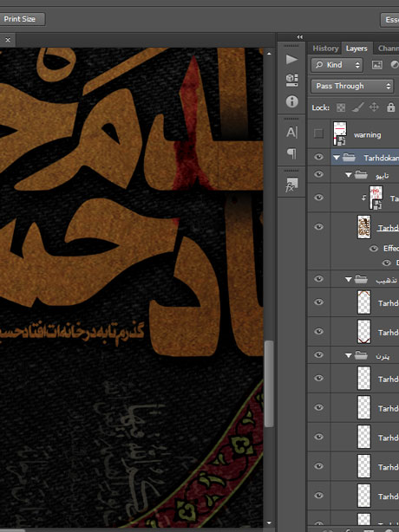Toggle visibility of clipped Ta layer
The image size is (399, 532).
(x=318, y=198)
